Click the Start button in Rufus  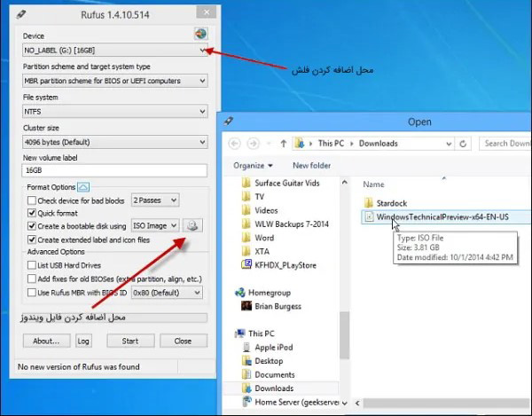tap(130, 341)
